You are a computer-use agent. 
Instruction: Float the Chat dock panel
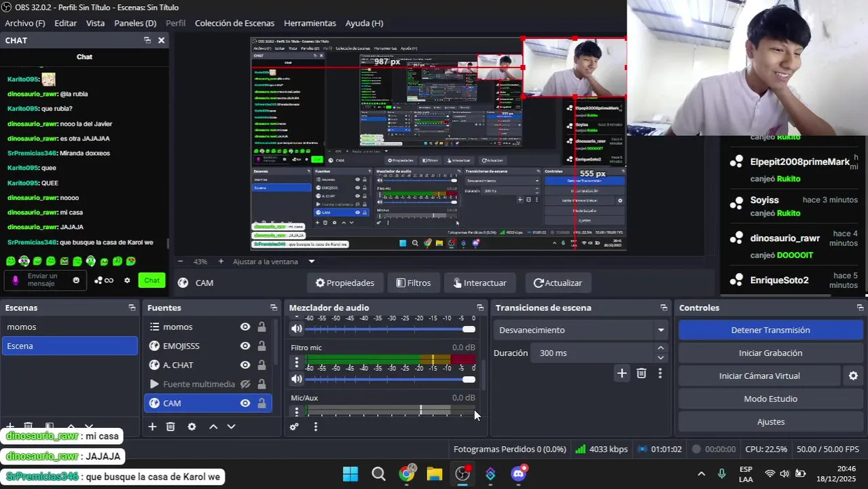coord(147,40)
